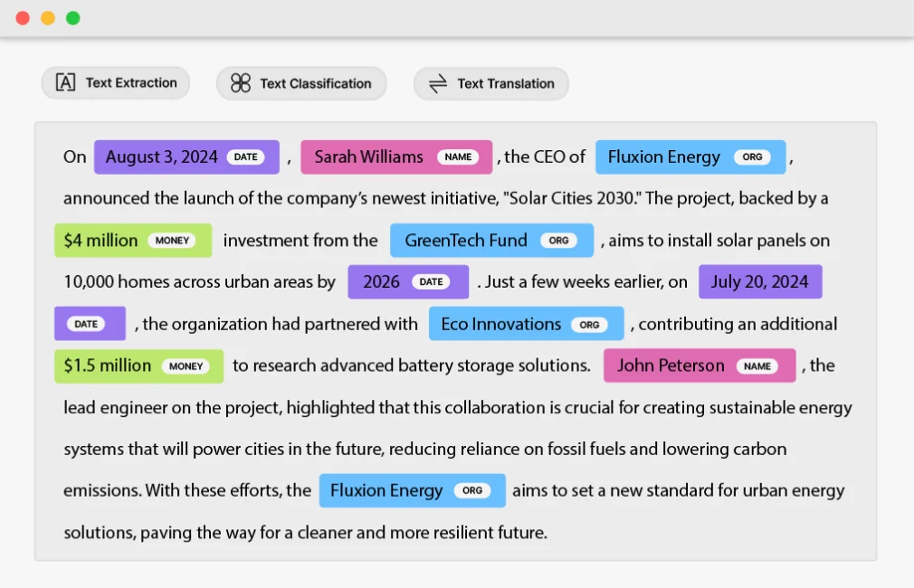Screen dimensions: 914x588
Task: Click the $4 million money highlight
Action: point(132,241)
